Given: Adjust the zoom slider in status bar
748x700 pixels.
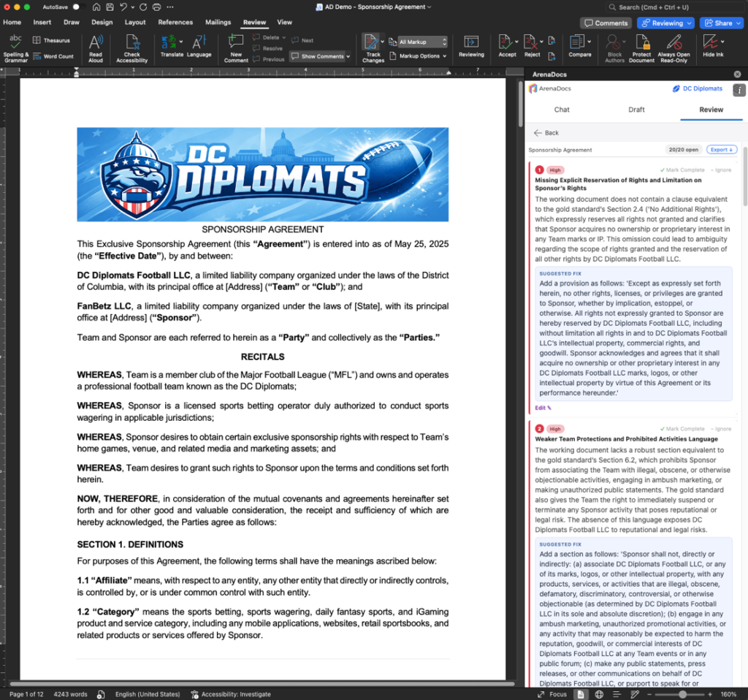Looking at the screenshot, I should [683, 694].
